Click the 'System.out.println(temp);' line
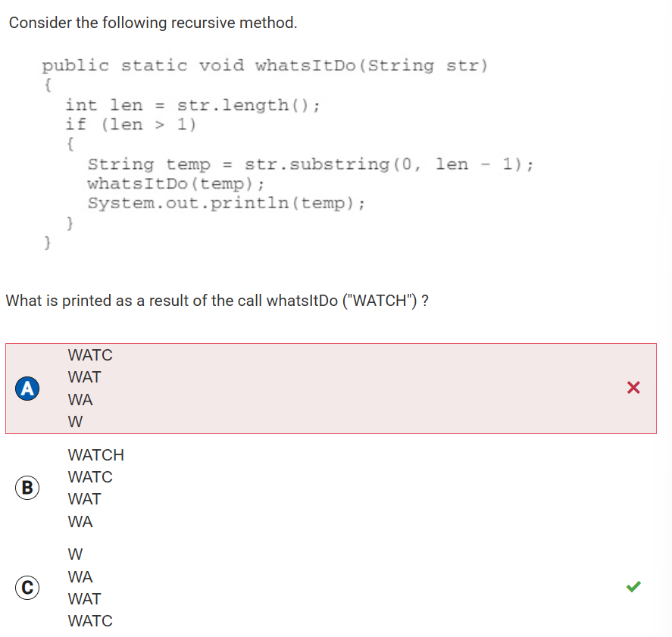 [x=227, y=203]
